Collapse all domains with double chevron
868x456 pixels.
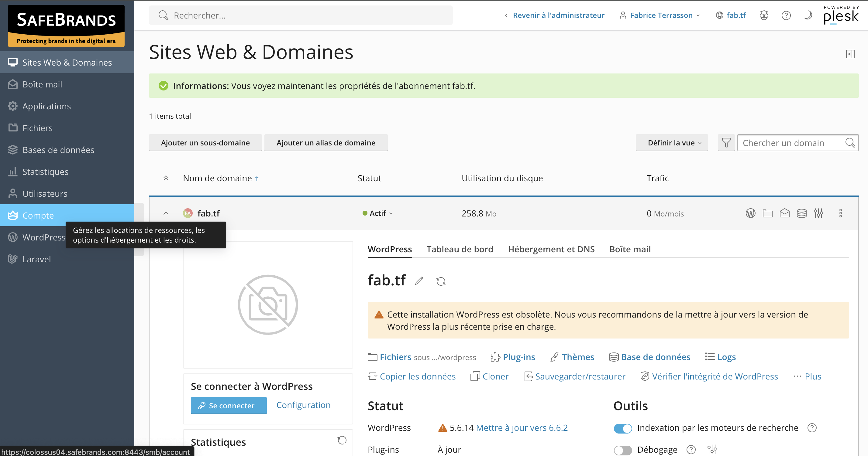[x=166, y=178]
